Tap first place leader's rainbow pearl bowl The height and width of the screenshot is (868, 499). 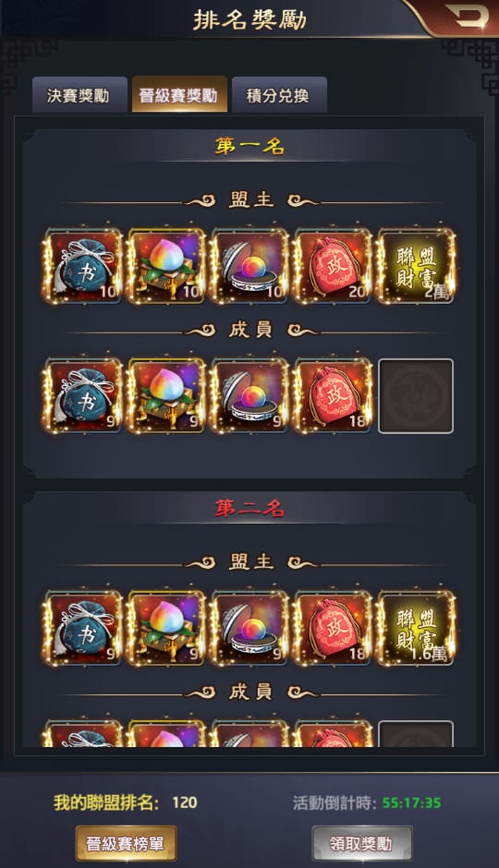point(249,267)
